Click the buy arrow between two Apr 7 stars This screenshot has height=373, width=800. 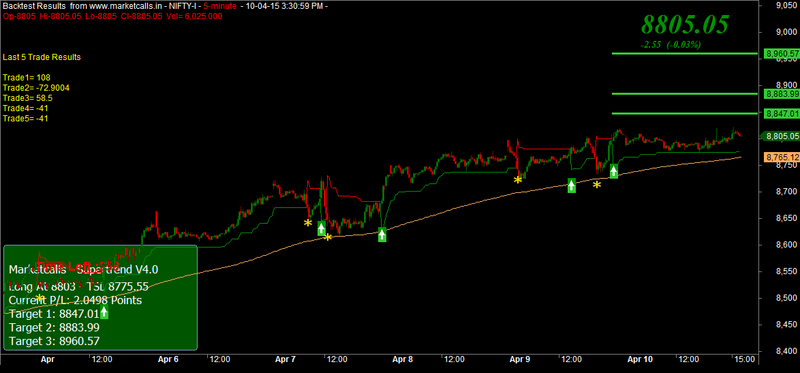click(321, 229)
